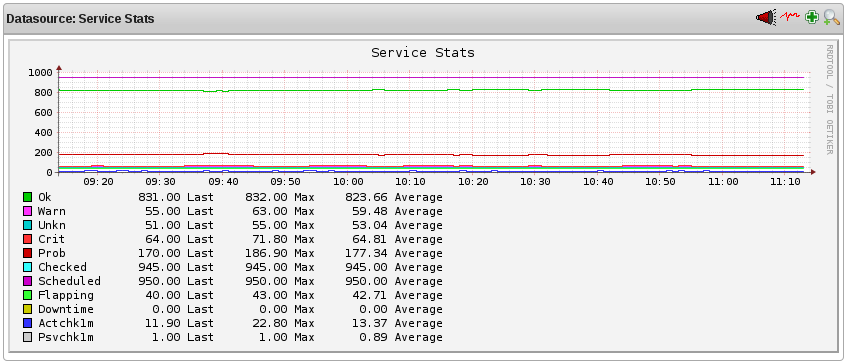This screenshot has height=363, width=846.
Task: Click the teal Unkn legend swatch
Action: pyautogui.click(x=28, y=225)
